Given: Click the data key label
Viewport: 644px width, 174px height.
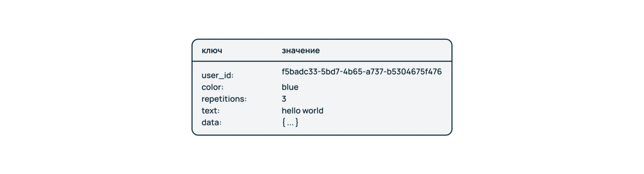Looking at the screenshot, I should click(212, 123).
